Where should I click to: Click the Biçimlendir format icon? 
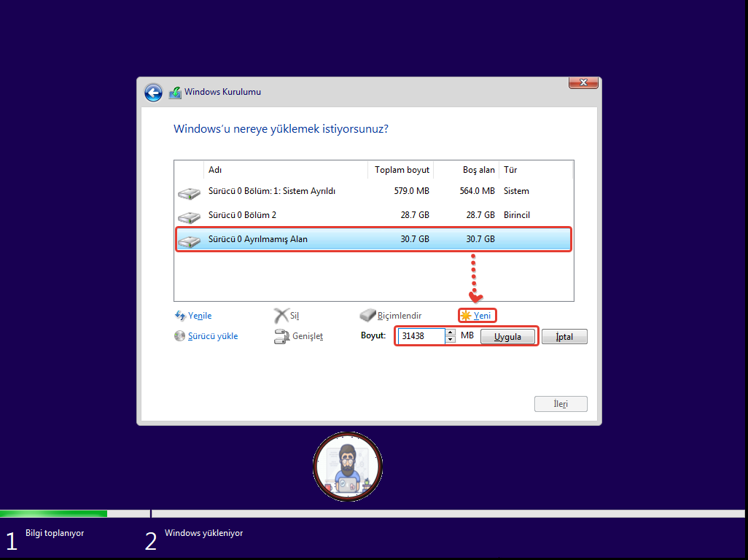pos(367,315)
